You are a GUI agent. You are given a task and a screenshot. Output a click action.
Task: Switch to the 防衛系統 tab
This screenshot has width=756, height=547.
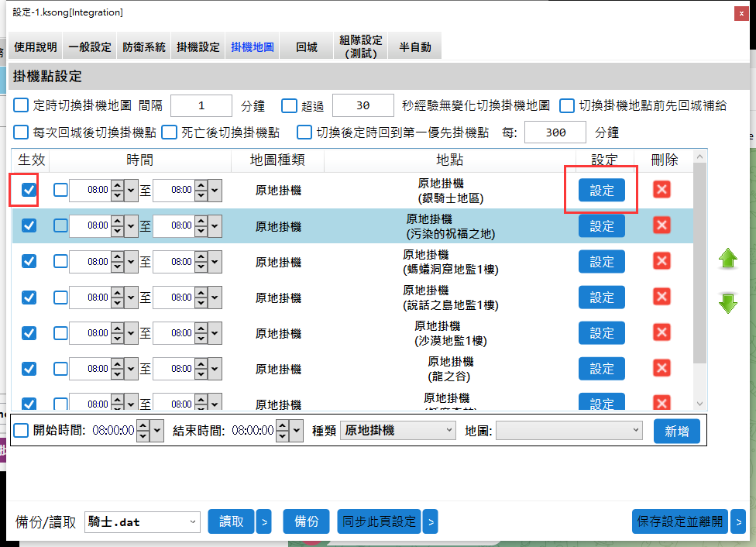[144, 47]
